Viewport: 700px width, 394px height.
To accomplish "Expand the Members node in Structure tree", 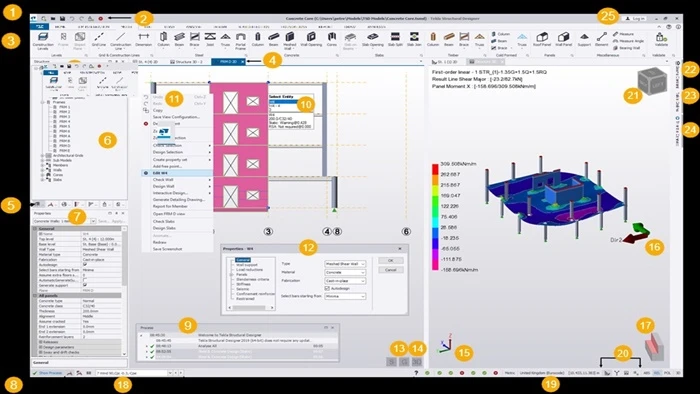I will [43, 165].
